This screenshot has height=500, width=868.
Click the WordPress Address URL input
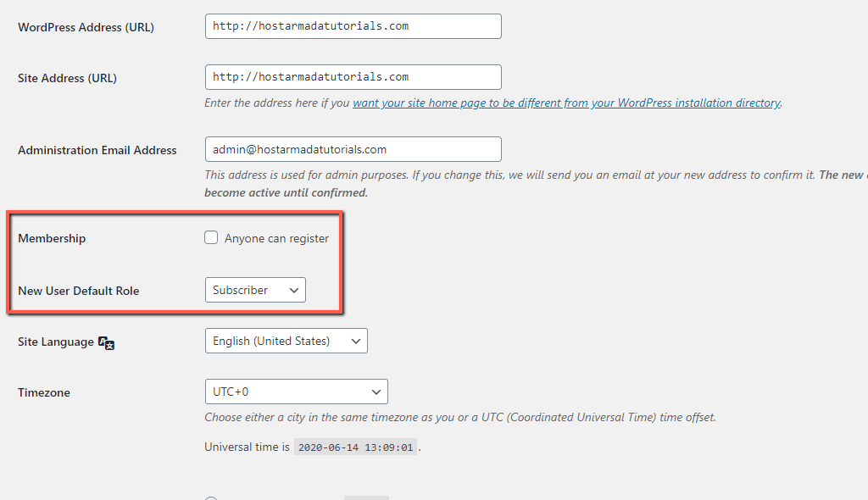pyautogui.click(x=353, y=25)
